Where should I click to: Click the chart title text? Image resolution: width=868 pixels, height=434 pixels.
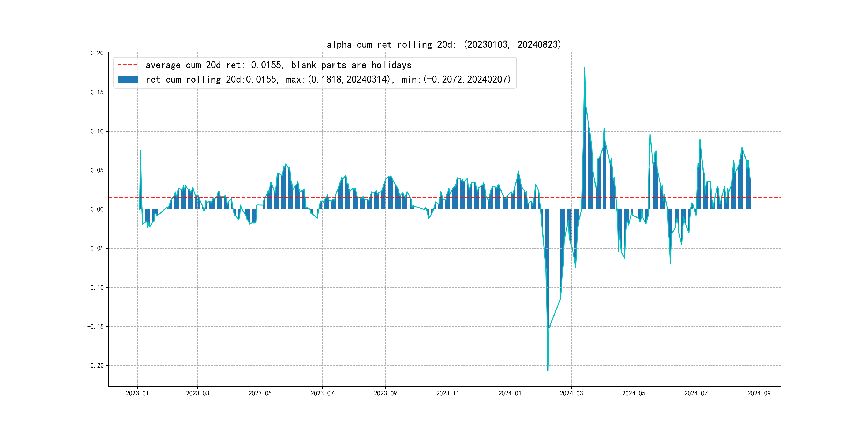tap(444, 44)
